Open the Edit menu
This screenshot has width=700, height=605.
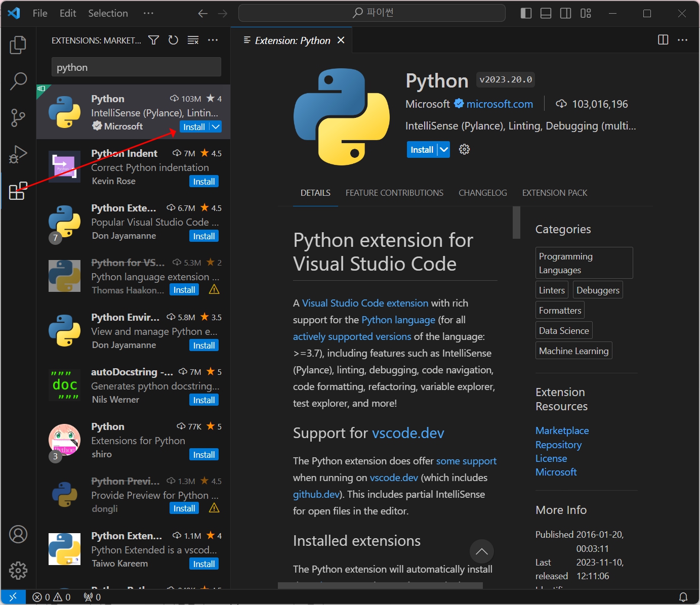click(x=68, y=14)
